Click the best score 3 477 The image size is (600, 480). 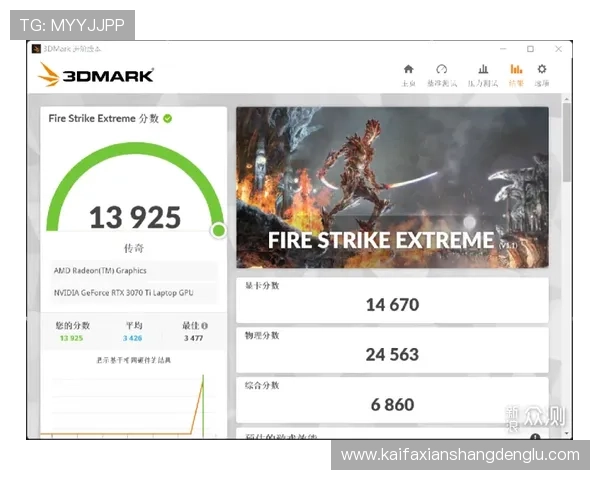click(x=193, y=338)
